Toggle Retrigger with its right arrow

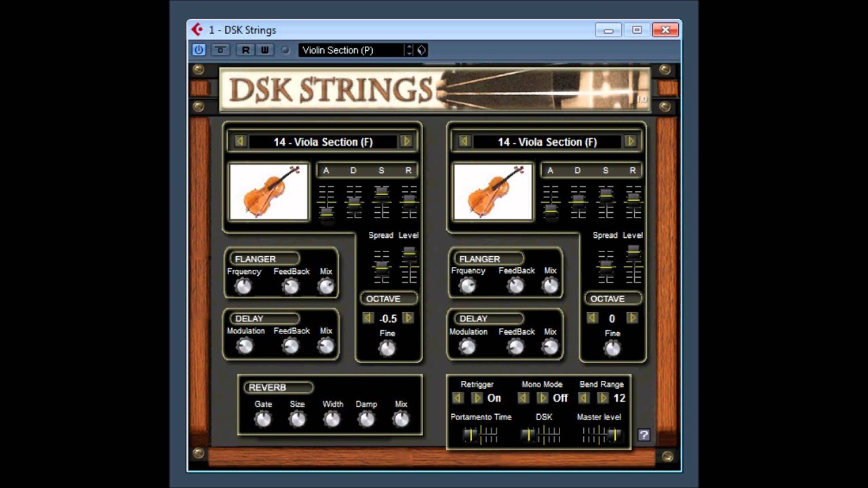pyautogui.click(x=477, y=398)
